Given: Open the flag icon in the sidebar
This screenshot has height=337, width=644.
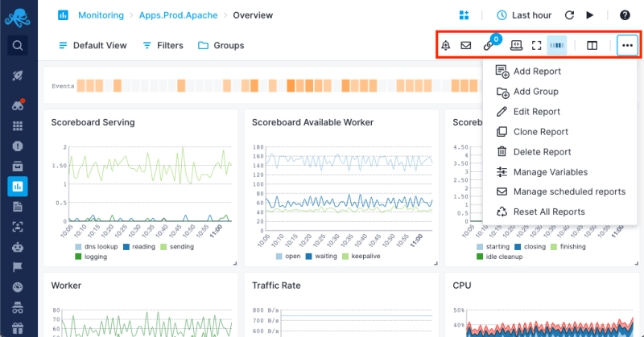Looking at the screenshot, I should (17, 267).
